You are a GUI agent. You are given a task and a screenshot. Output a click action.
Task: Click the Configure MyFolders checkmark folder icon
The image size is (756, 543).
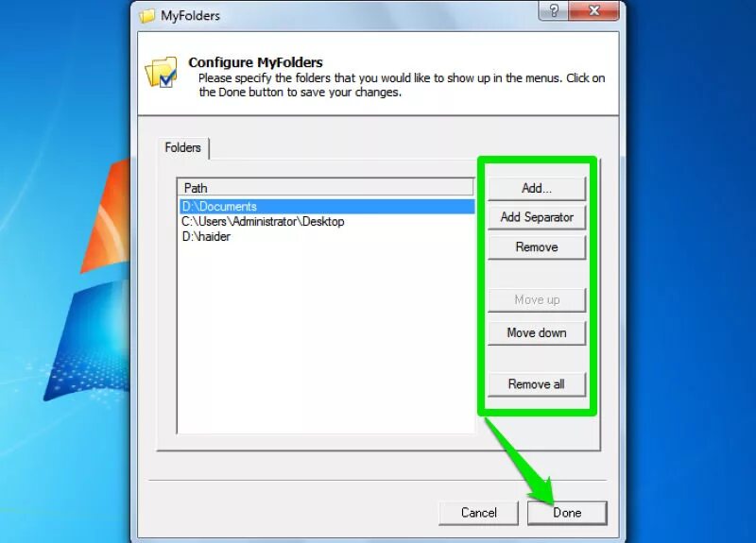(162, 73)
